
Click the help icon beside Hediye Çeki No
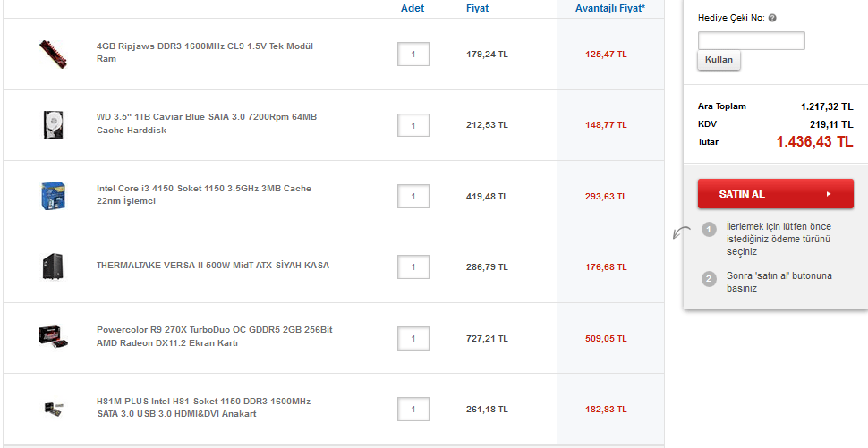(x=771, y=17)
